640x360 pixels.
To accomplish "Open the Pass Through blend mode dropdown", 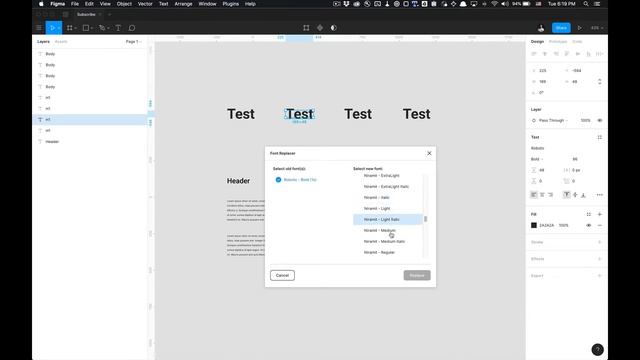I will (x=553, y=120).
